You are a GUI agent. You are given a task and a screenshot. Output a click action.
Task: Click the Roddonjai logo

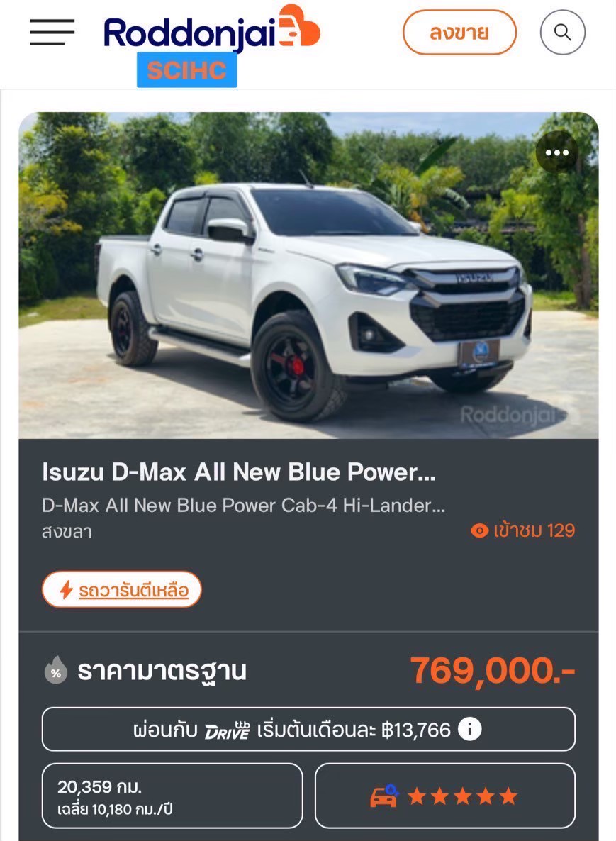point(212,30)
